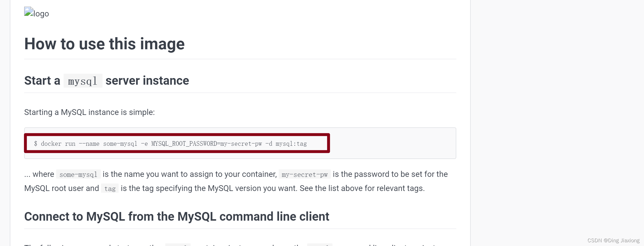Image resolution: width=644 pixels, height=246 pixels.
Task: Click the mysql:tag text in command
Action: coord(291,143)
